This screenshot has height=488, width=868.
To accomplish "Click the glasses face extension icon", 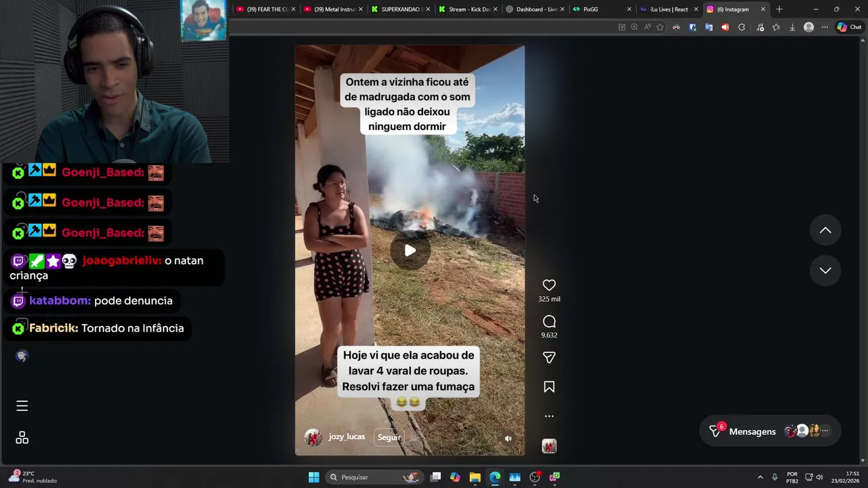I will pos(676,27).
